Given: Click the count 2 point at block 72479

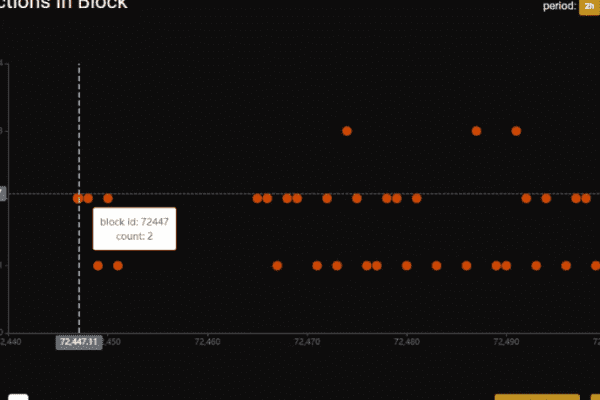Looking at the screenshot, I should 397,198.
